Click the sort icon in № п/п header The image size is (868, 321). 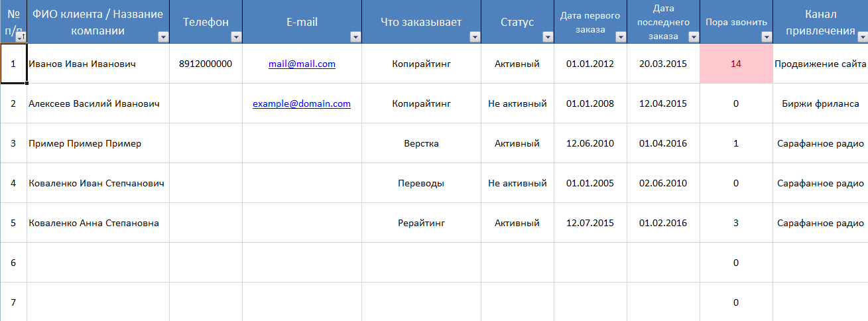[20, 37]
